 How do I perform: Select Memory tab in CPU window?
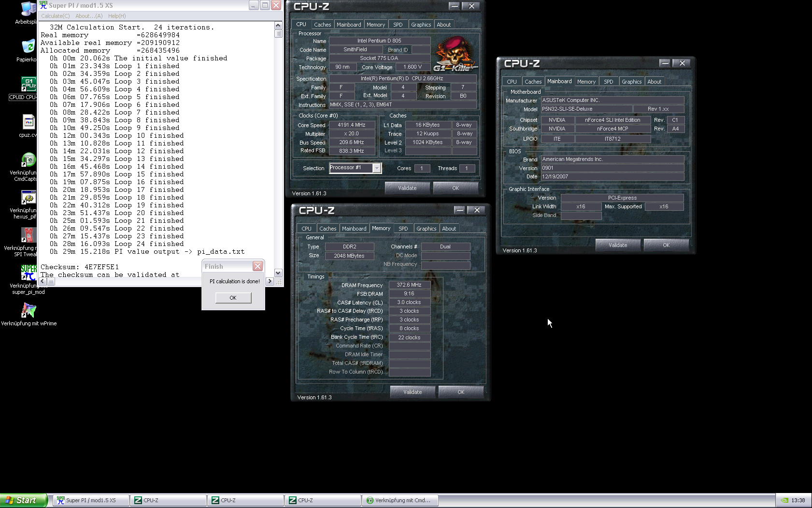point(376,25)
